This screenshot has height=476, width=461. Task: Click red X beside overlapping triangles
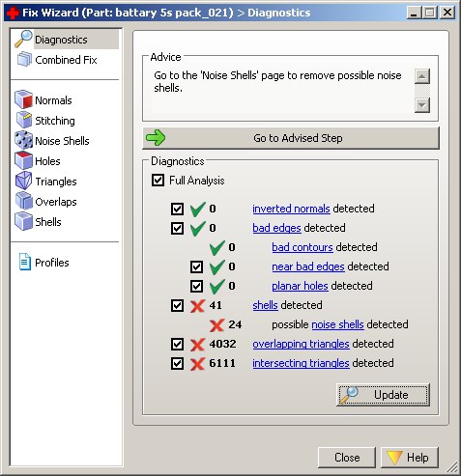coord(197,345)
